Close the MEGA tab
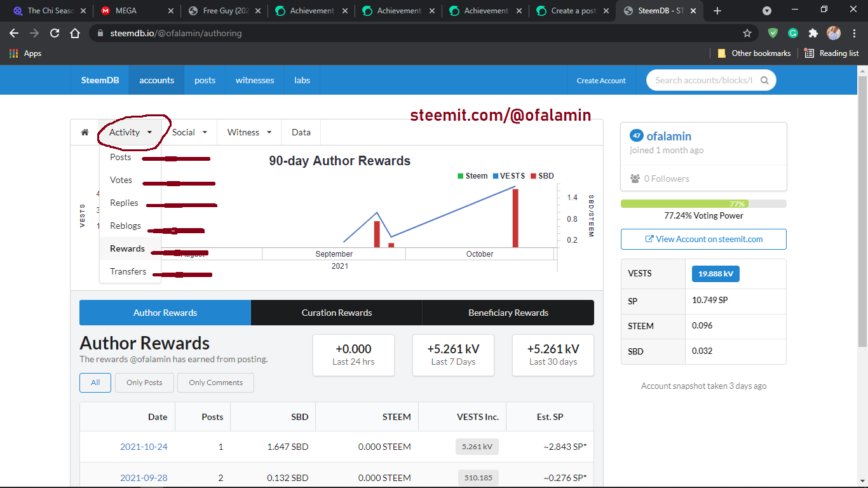 [x=170, y=11]
